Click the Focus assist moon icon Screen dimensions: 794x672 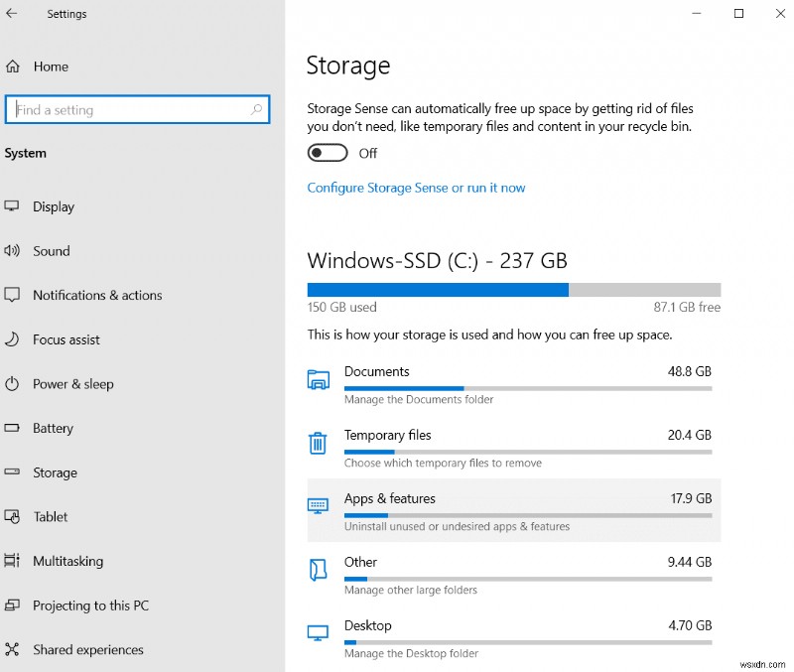[12, 339]
